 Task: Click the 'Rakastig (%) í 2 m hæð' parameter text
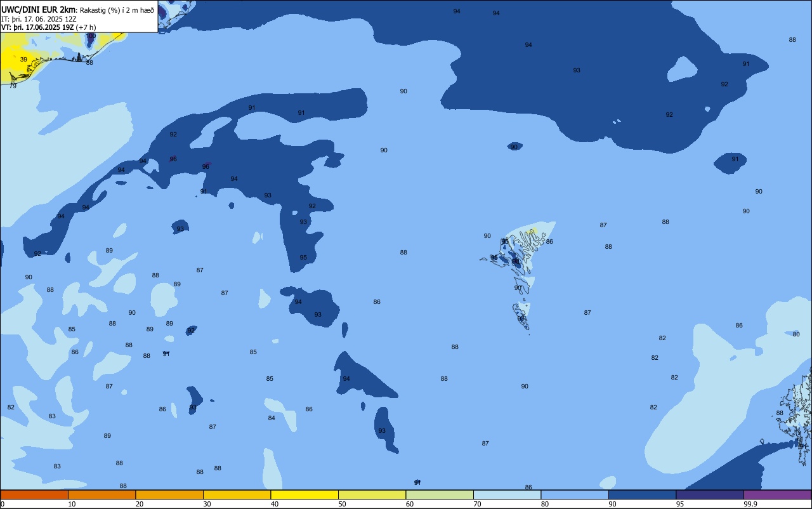point(117,10)
